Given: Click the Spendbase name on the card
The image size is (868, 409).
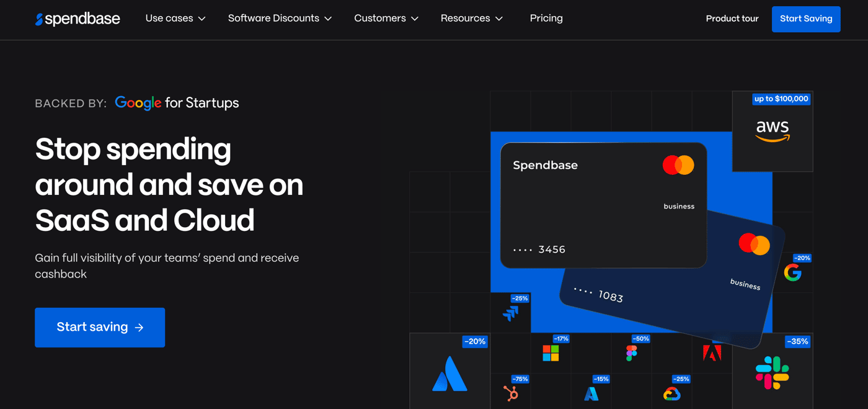Looking at the screenshot, I should click(545, 165).
